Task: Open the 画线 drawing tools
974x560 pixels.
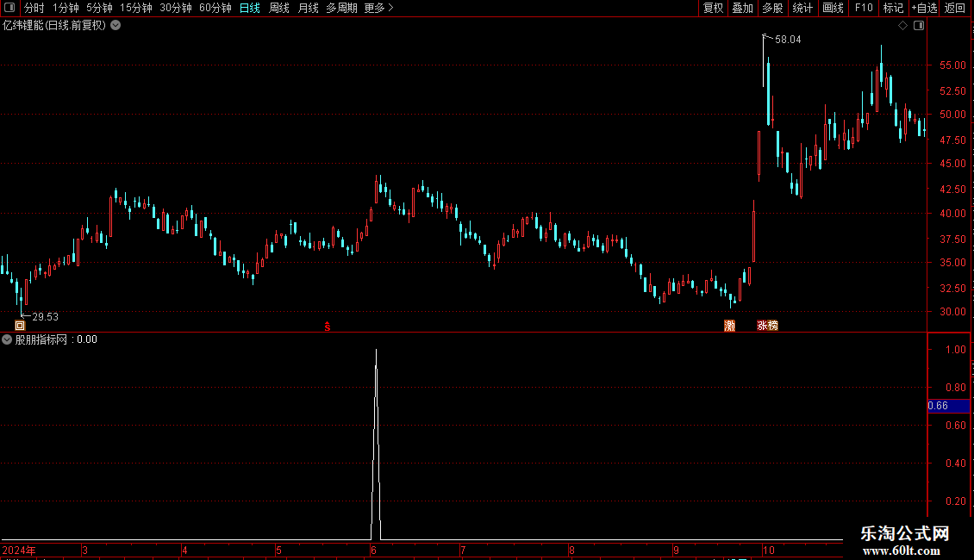Action: click(833, 8)
